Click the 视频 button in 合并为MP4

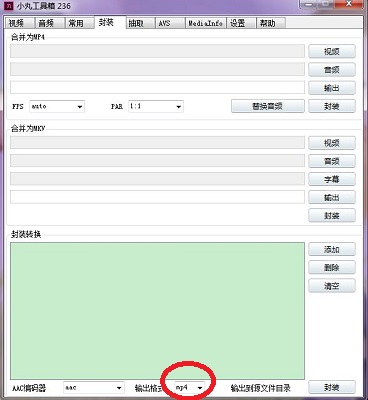click(x=332, y=51)
